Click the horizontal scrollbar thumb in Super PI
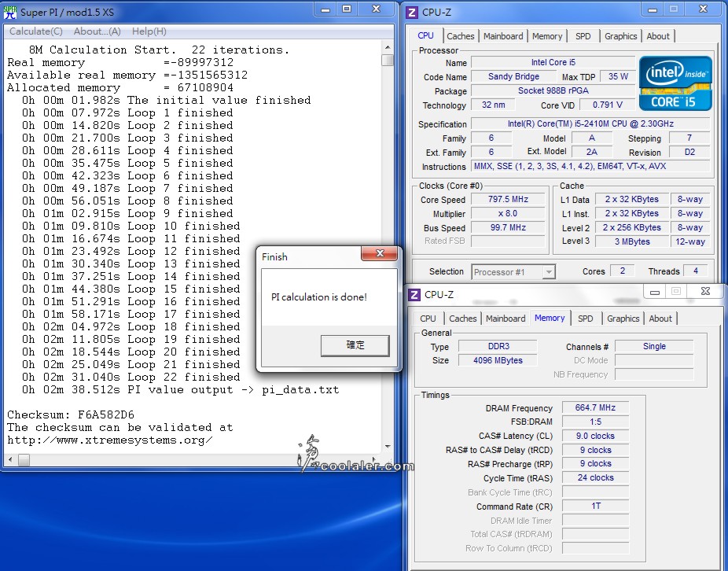Viewport: 728px width, 571px height. tap(24, 459)
